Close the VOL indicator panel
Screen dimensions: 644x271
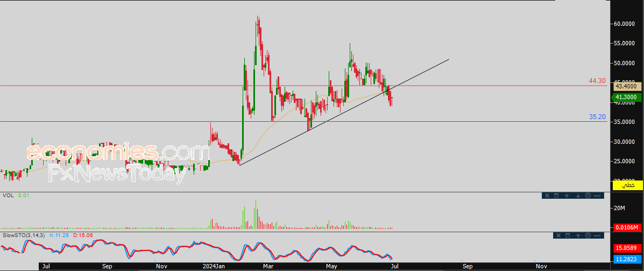(x=547, y=196)
